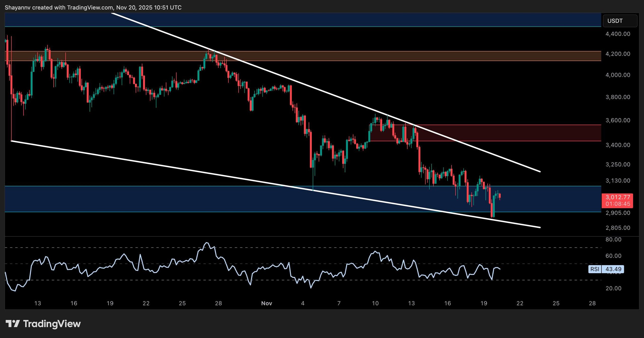Open the USDT currency selector
644x338 pixels.
click(620, 21)
